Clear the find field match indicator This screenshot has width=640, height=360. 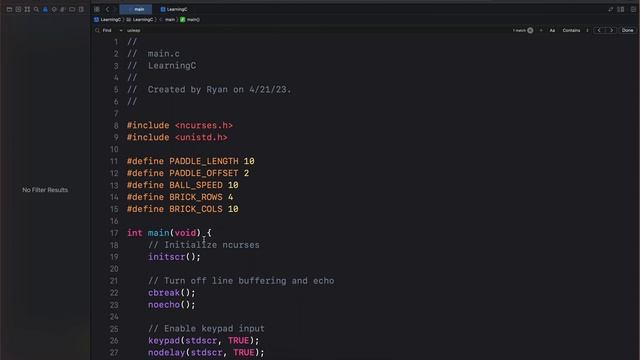(530, 31)
